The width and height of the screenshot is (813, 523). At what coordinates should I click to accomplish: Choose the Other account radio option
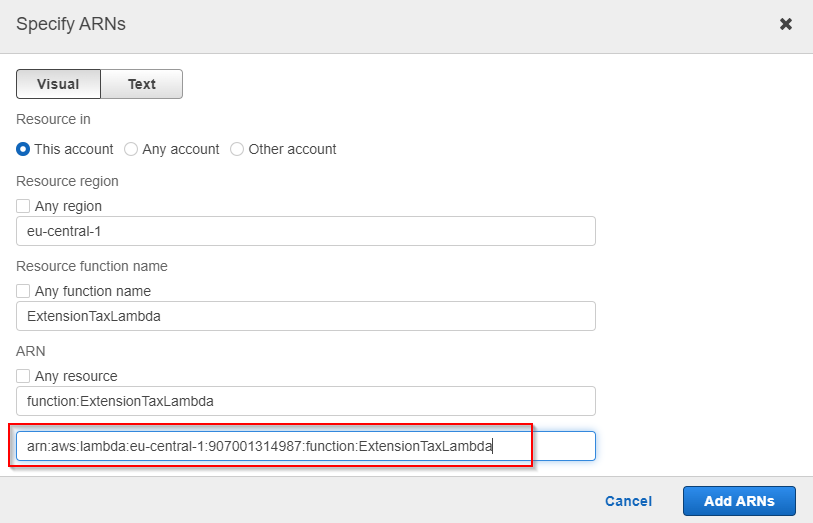[237, 149]
